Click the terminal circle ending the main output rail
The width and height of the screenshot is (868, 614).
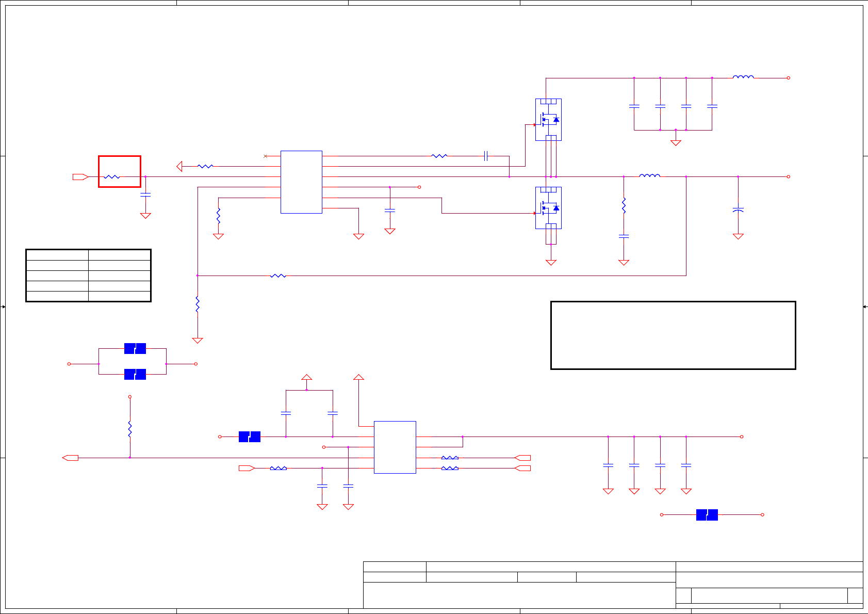[x=789, y=176]
